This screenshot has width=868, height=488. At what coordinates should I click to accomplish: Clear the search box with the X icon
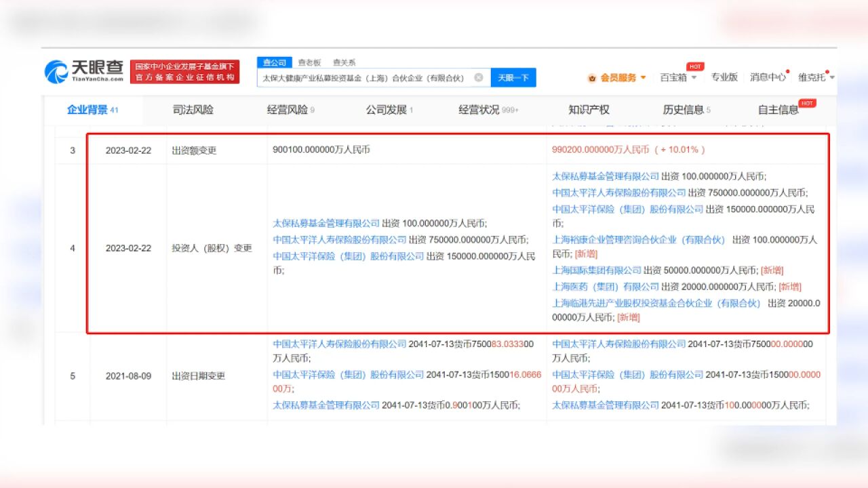coord(478,77)
